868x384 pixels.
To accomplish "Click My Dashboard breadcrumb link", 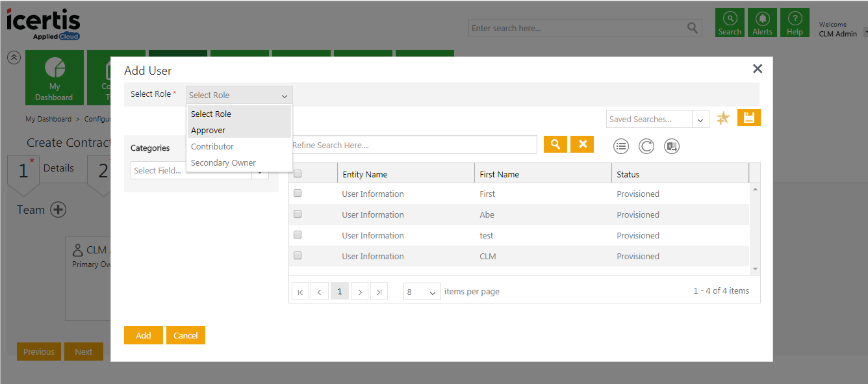I will pyautogui.click(x=49, y=119).
